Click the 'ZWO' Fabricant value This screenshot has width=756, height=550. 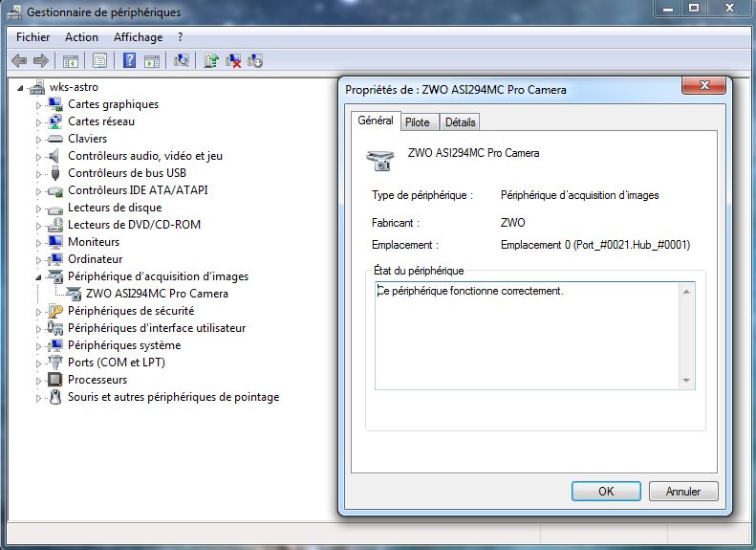pos(513,223)
